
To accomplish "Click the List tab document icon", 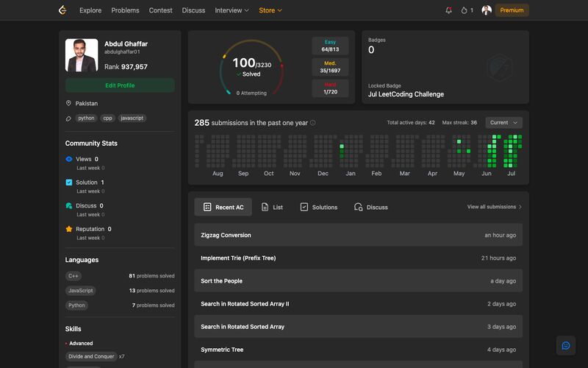I will 265,207.
